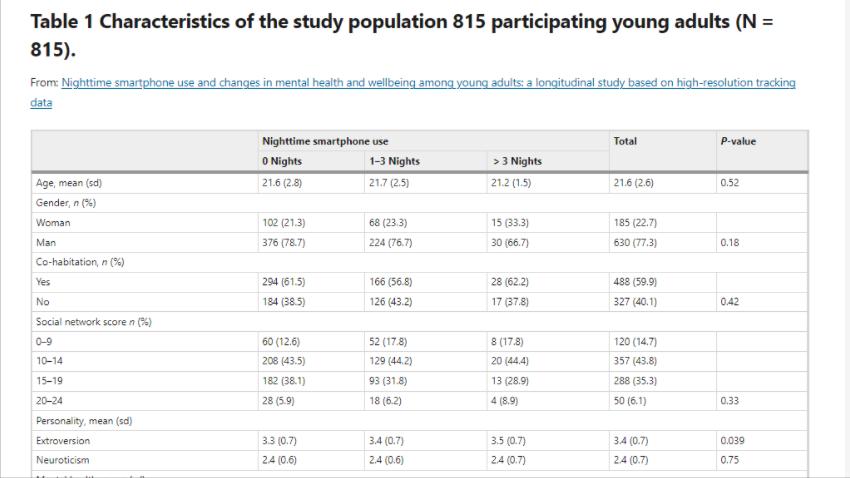850x478 pixels.
Task: Click the 0.039 P-value cell
Action: pos(733,440)
